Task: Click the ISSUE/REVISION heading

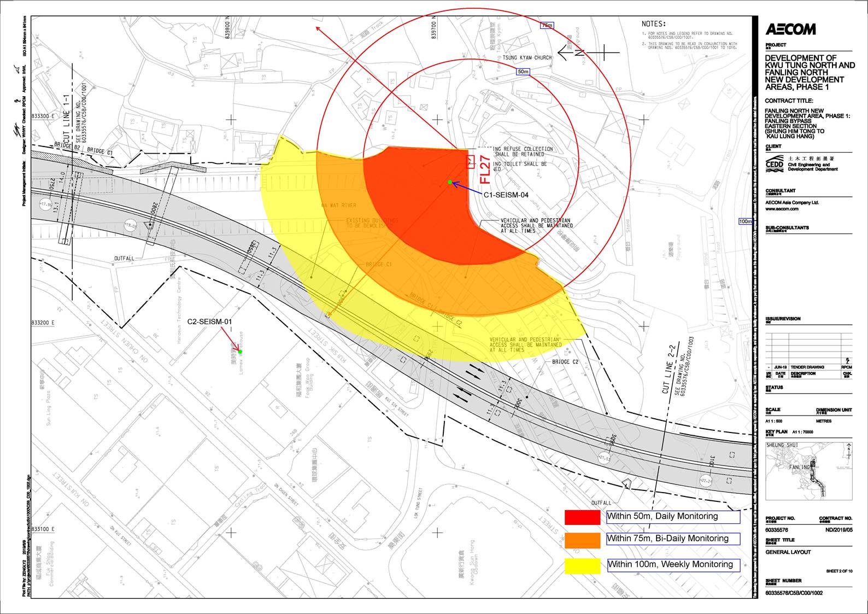Action: (783, 319)
